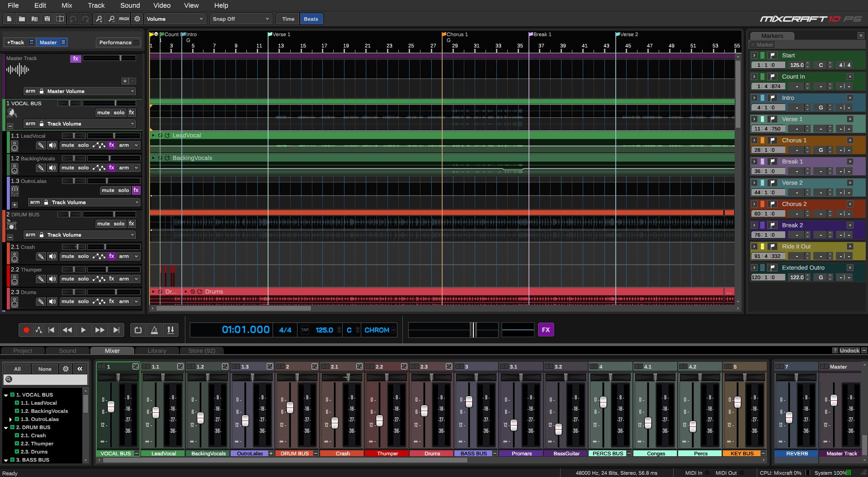Solo the DRUM BUS track
Screen dimensions: 868x477
pos(119,224)
